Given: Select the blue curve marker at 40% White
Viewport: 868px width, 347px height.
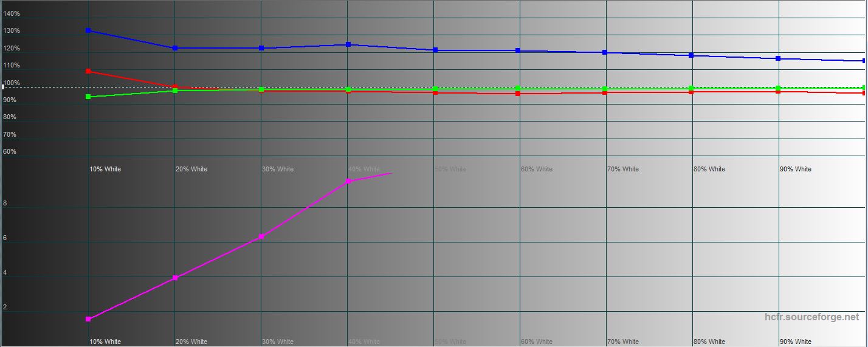Looking at the screenshot, I should 348,44.
